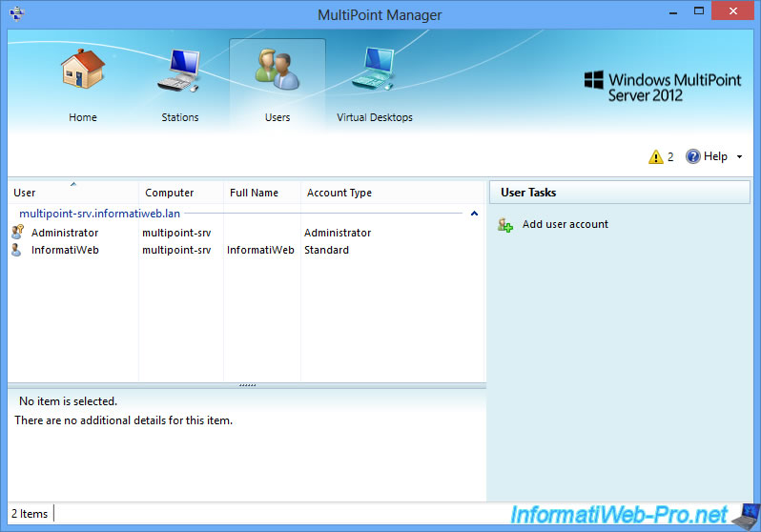Click the MultiPoint Manager title bar icon
Image resolution: width=761 pixels, height=532 pixels.
(x=16, y=13)
